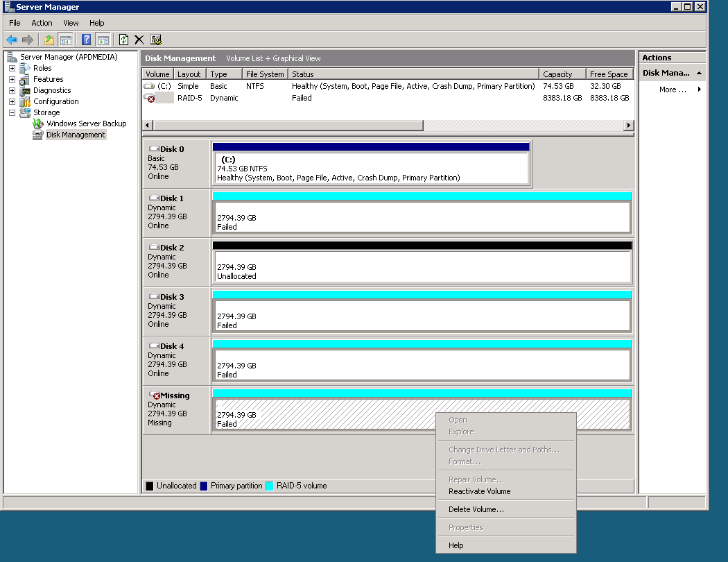Image resolution: width=728 pixels, height=562 pixels.
Task: Click the 8383.18 GB capacity cell
Action: [562, 98]
